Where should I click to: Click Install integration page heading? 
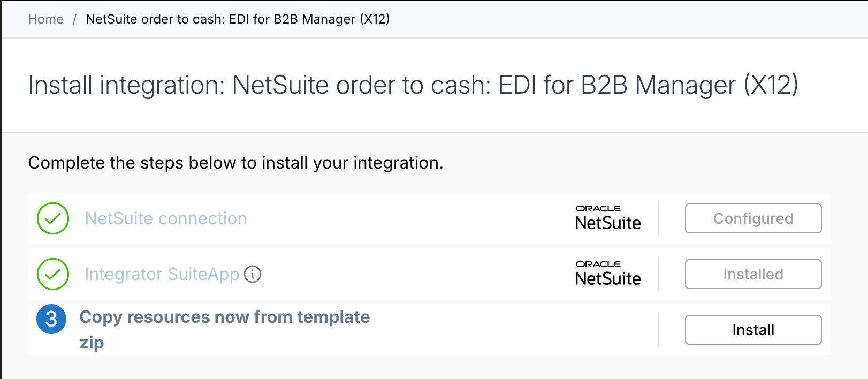pos(413,85)
